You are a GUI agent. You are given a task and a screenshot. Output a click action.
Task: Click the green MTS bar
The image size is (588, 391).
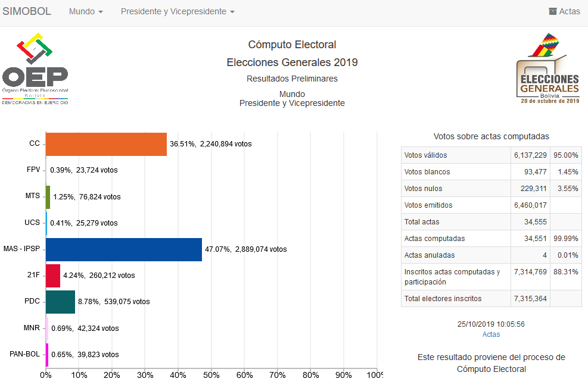point(48,196)
